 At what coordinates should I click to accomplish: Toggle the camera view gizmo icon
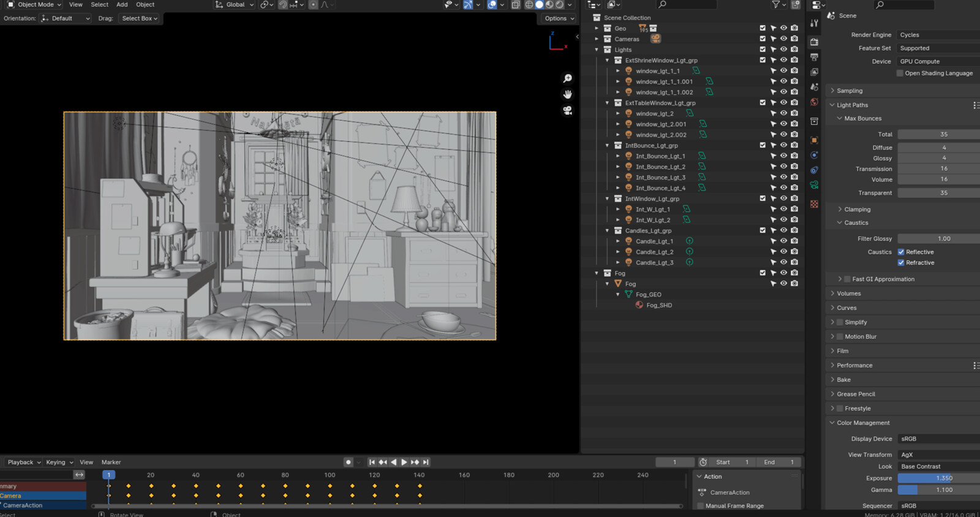(568, 110)
